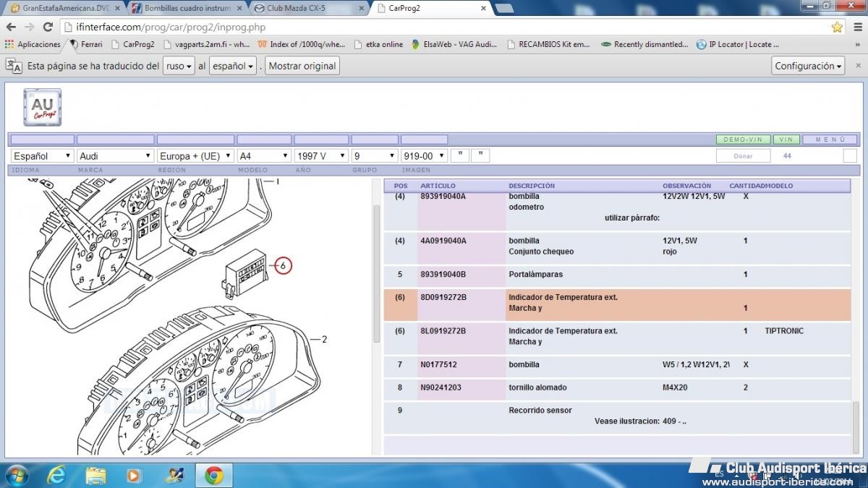
Task: Click the Donar button
Action: click(x=743, y=155)
